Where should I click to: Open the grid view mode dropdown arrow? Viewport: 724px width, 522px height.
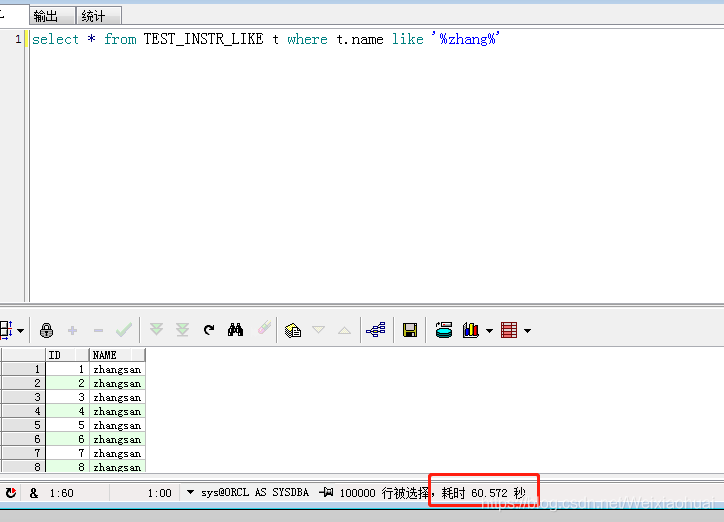(20, 331)
